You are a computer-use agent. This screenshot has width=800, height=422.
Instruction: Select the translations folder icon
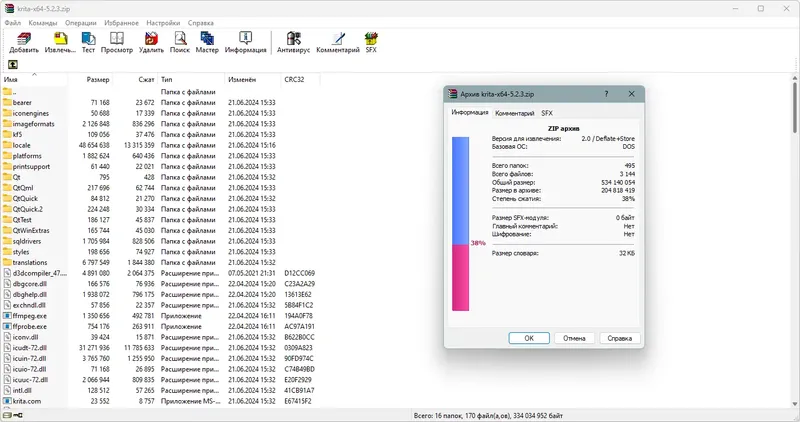(7, 262)
